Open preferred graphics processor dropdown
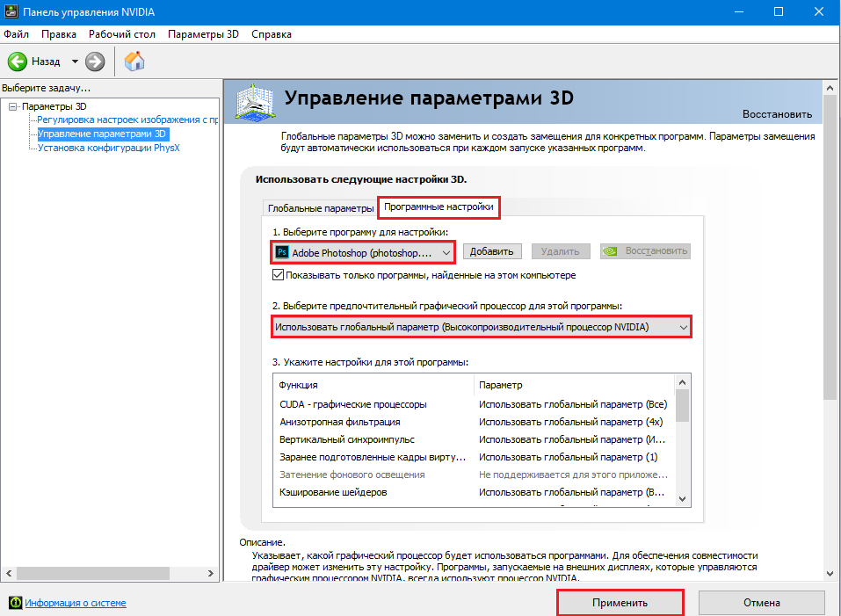841x616 pixels. pos(481,327)
